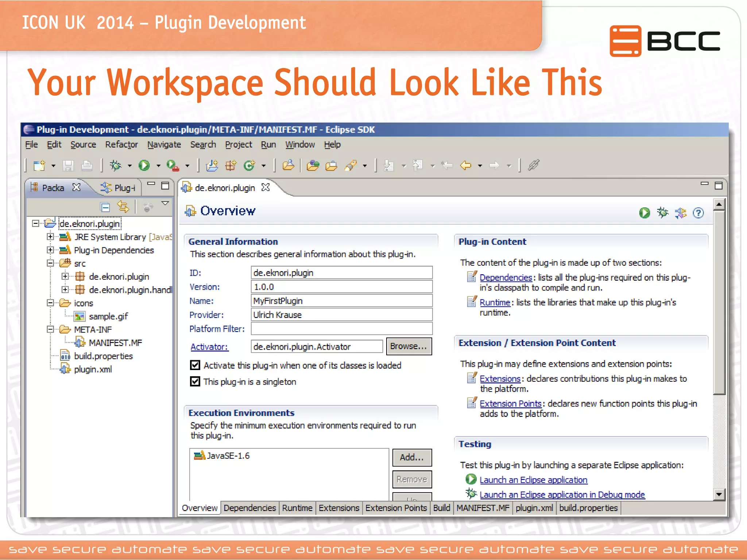Click the Version input field
This screenshot has height=560, width=747.
click(x=341, y=287)
